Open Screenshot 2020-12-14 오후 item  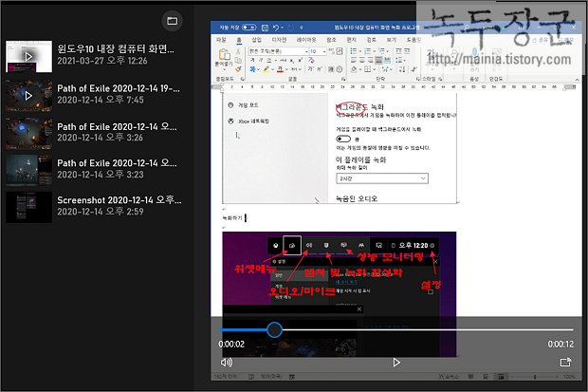[93, 207]
